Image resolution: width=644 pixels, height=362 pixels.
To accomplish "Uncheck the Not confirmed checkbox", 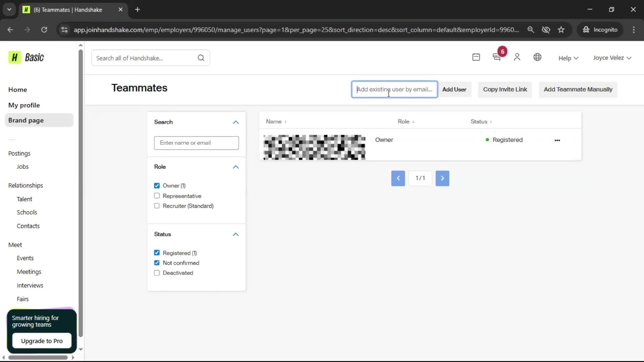I will coord(157,263).
